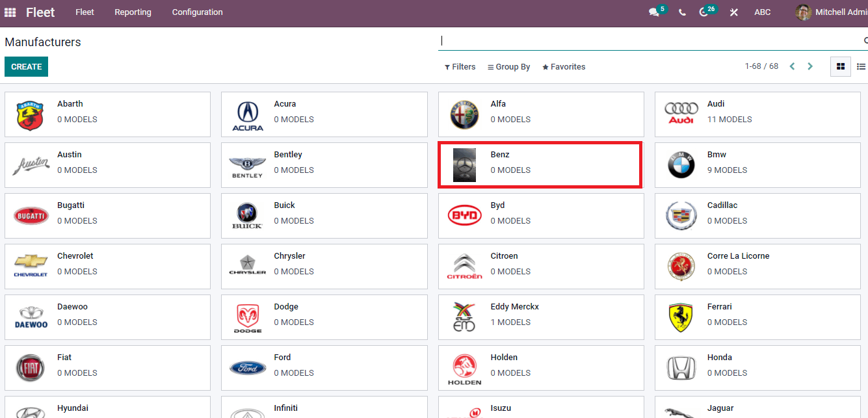This screenshot has width=868, height=418.
Task: Open the Isuzu manufacturer name
Action: click(501, 408)
